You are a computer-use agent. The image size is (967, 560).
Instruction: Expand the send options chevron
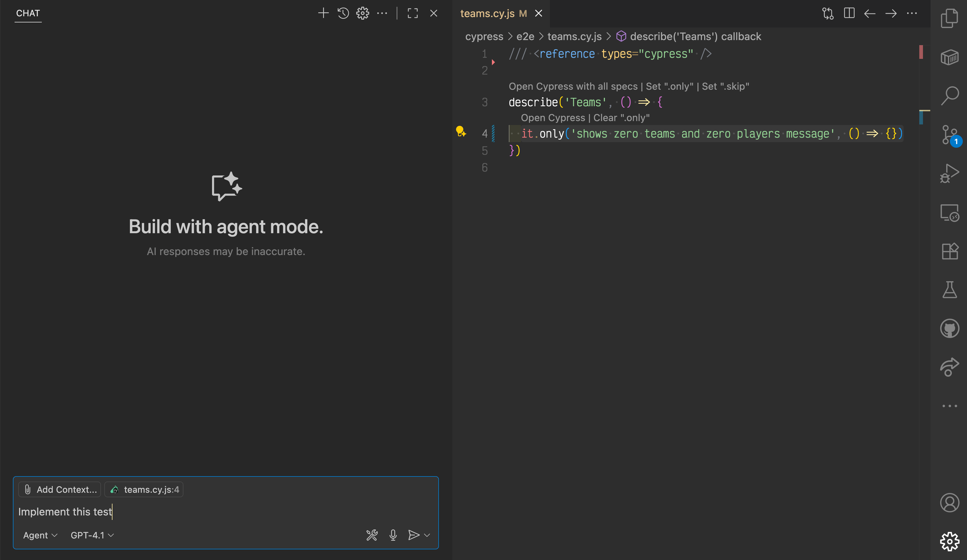point(427,535)
